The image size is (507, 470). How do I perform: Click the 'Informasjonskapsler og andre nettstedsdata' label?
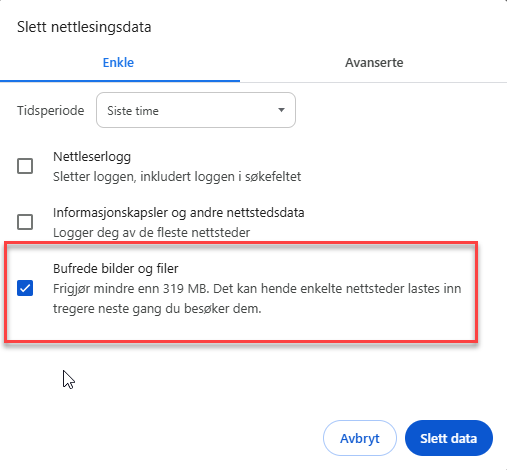(x=179, y=213)
